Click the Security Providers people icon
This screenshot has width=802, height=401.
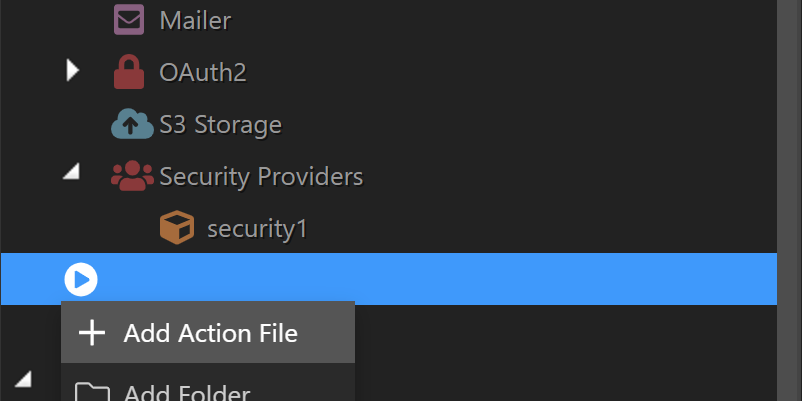click(132, 175)
